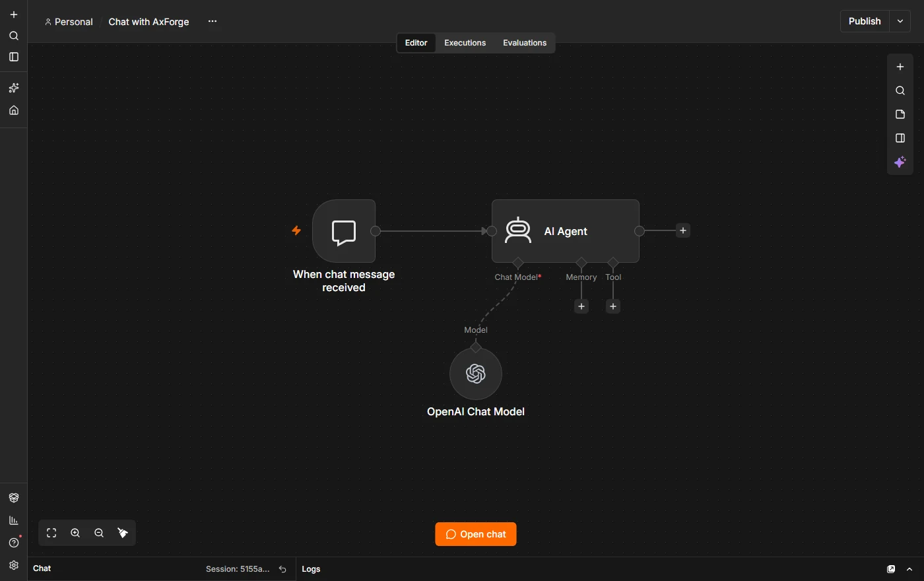Fit workflow to view icon

[x=51, y=533]
